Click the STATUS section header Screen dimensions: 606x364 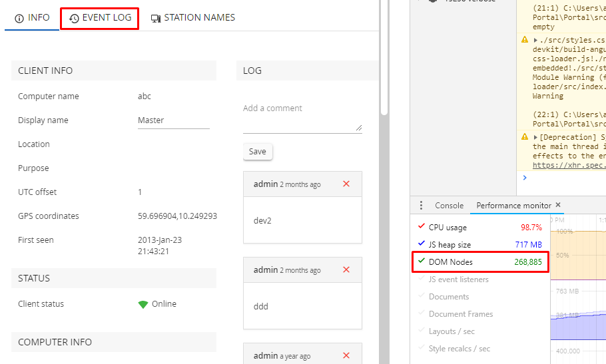(x=114, y=278)
